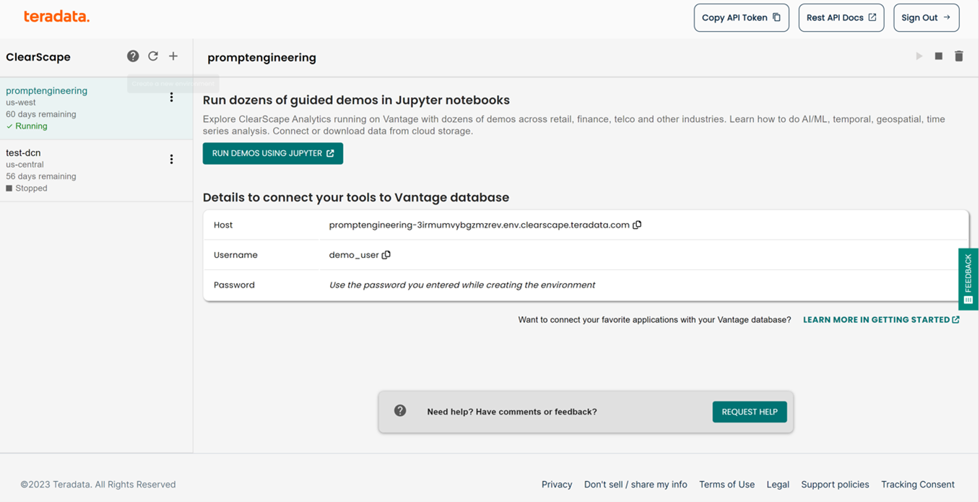Copy the Host address using its copy icon
Screen dimensions: 980x502
637,225
